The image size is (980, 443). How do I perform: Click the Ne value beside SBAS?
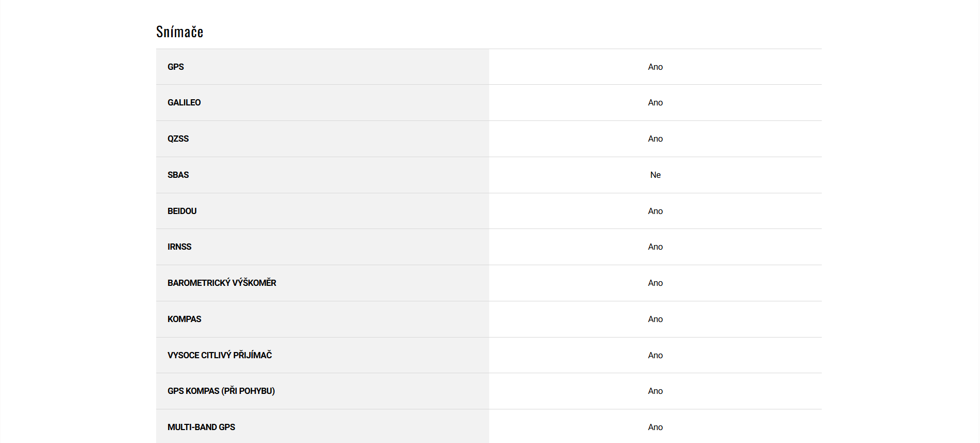click(655, 175)
